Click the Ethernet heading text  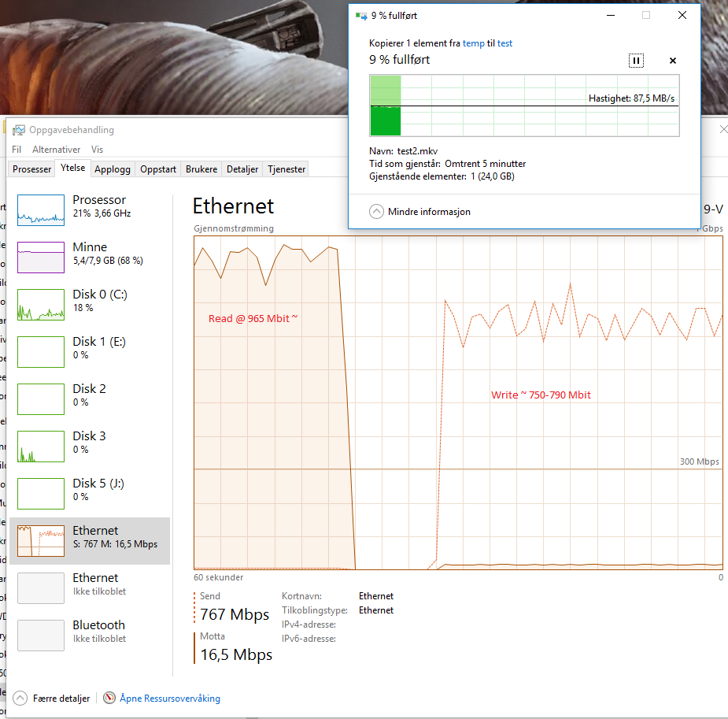(x=234, y=206)
